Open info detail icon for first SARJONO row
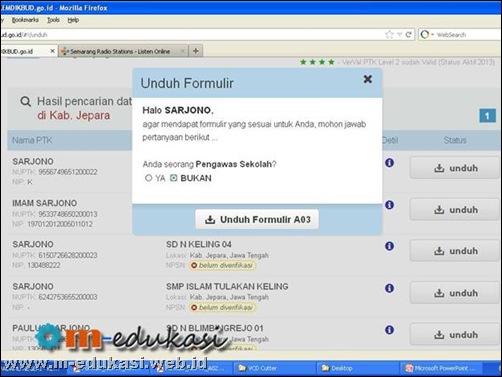Image resolution: width=502 pixels, height=377 pixels. tap(389, 163)
